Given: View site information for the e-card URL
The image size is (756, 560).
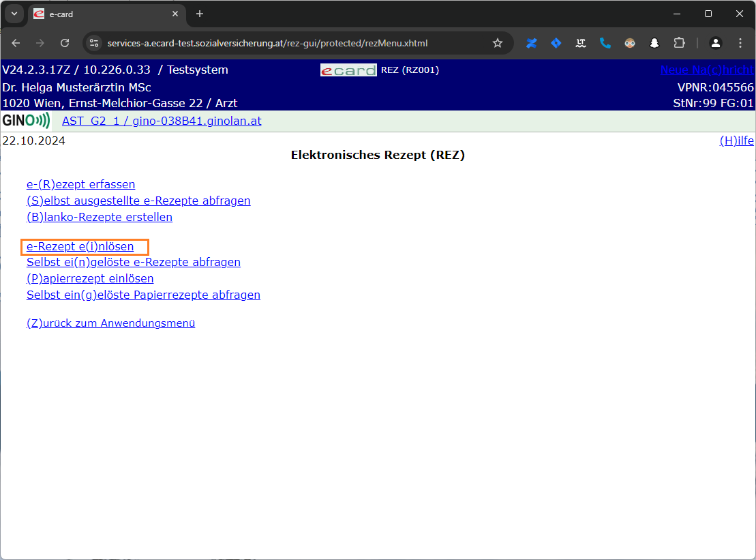Looking at the screenshot, I should (95, 43).
